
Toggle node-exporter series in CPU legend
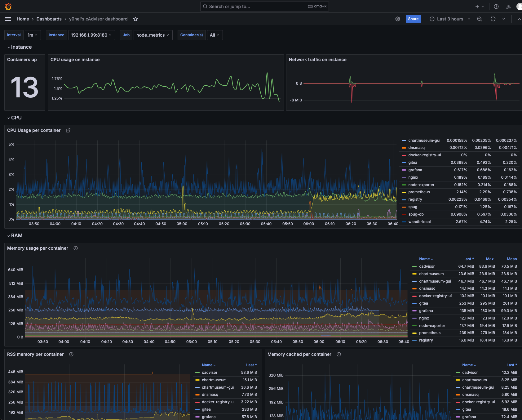click(421, 185)
